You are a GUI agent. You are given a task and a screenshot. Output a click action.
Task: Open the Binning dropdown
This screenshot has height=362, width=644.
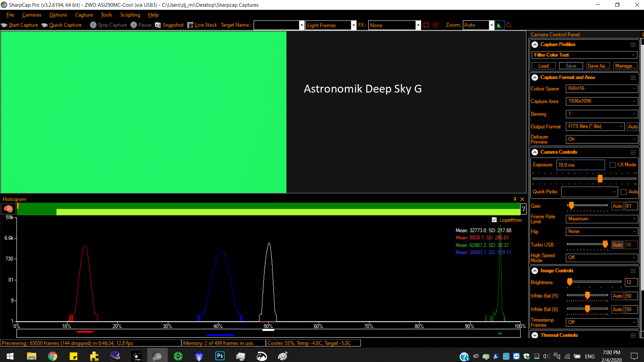[602, 114]
